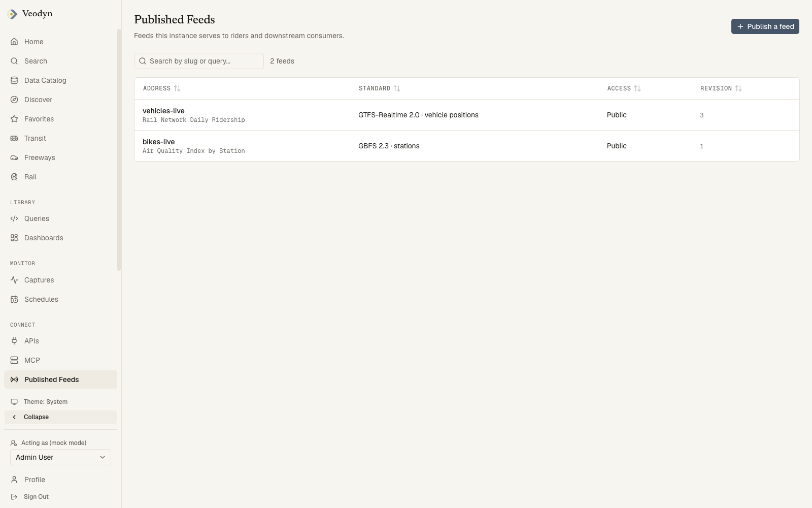Sort table by Address column
The image size is (812, 508).
(162, 88)
